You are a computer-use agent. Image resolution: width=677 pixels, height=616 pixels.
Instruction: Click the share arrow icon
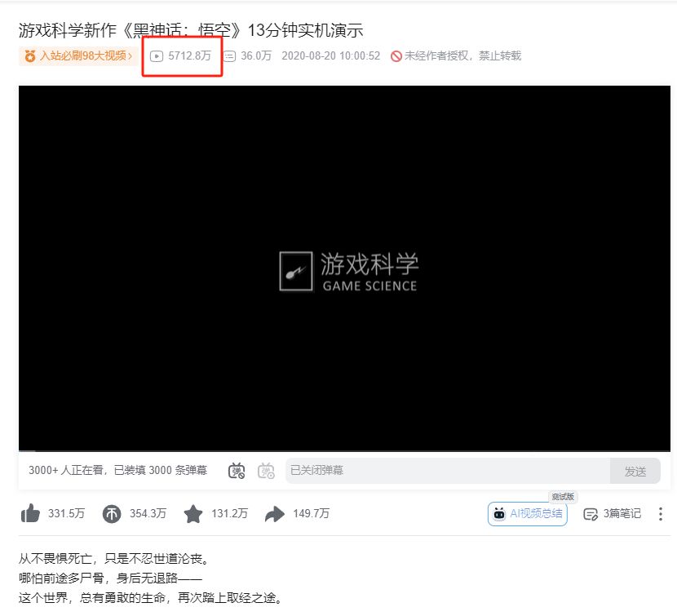pos(275,514)
